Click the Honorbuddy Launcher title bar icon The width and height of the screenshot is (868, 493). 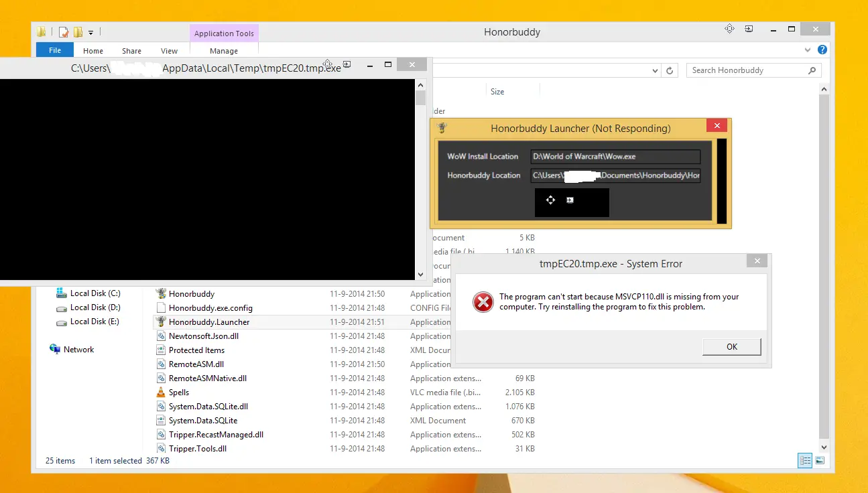click(x=441, y=127)
